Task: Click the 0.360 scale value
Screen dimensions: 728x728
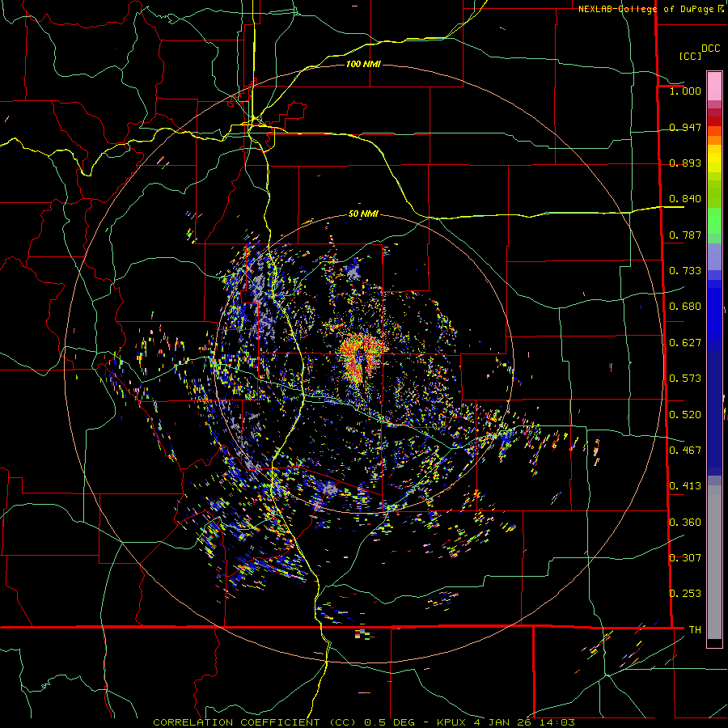Action: (x=685, y=523)
